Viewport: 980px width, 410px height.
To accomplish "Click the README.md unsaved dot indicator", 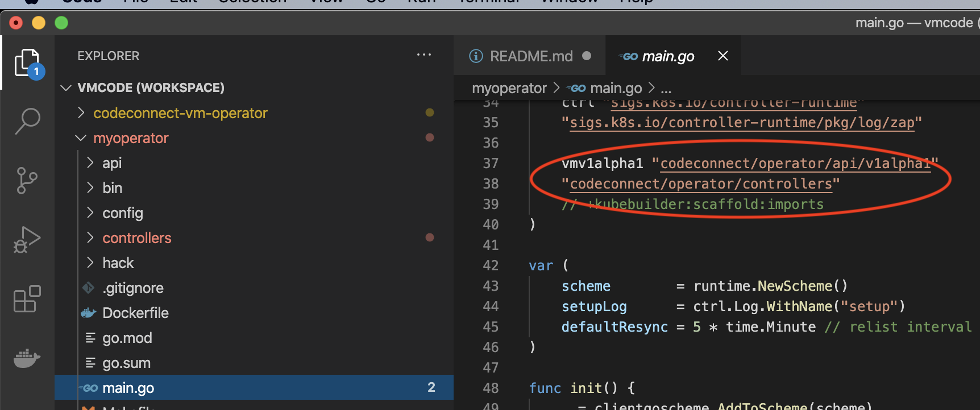I will pyautogui.click(x=587, y=56).
